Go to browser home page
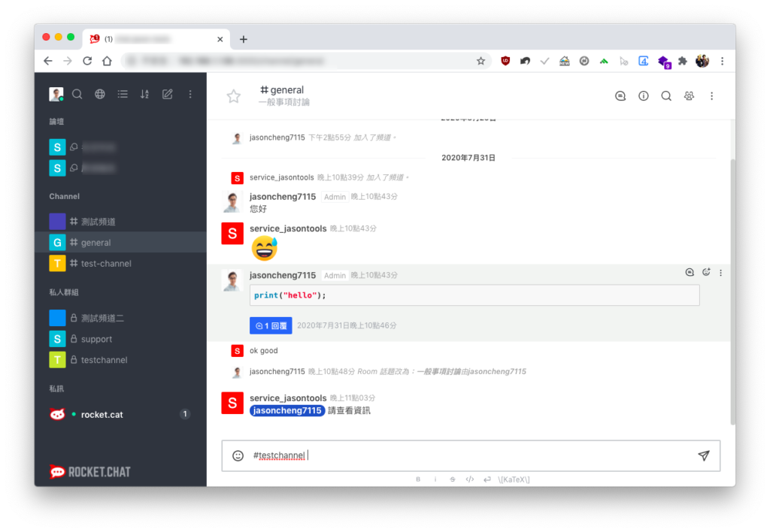The width and height of the screenshot is (770, 532). pos(107,61)
